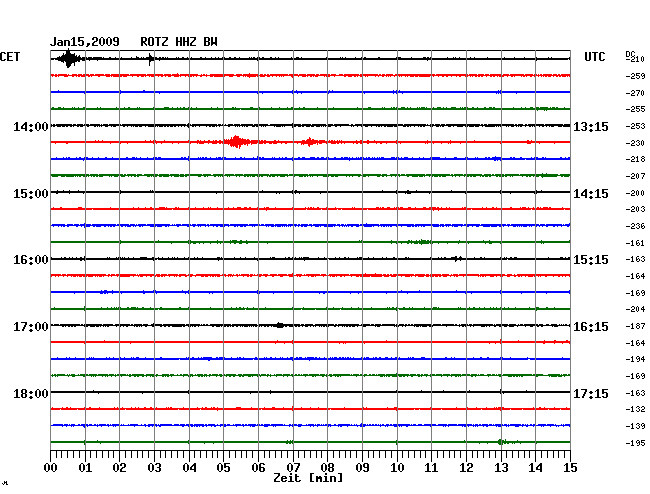Click the DC offset value -187
This screenshot has height=494, width=650.
(635, 327)
